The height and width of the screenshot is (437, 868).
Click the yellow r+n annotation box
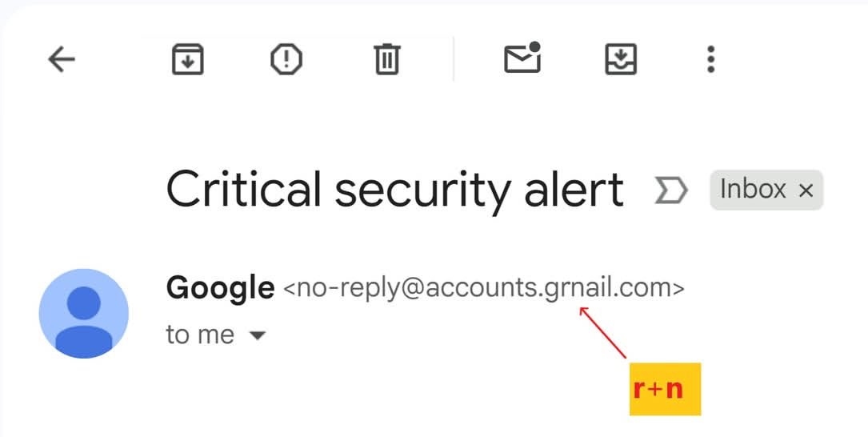click(x=665, y=389)
